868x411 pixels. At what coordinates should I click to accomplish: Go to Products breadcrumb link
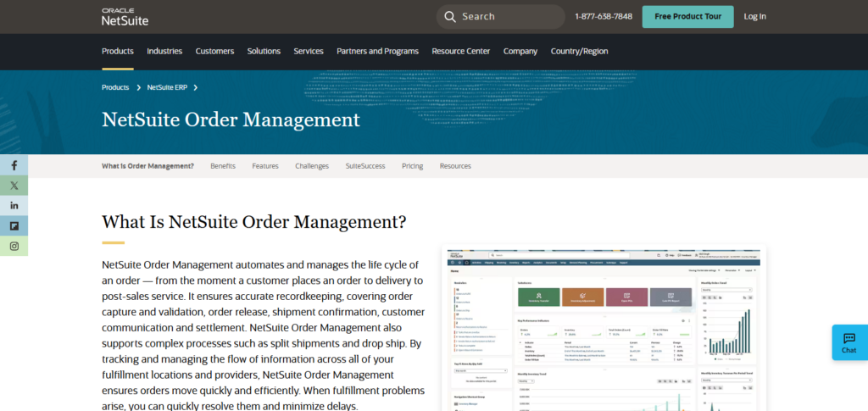[115, 87]
